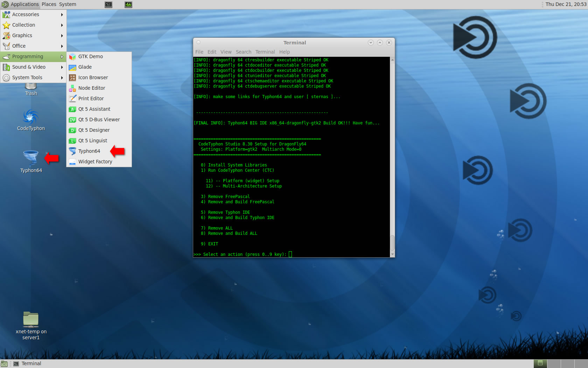The image size is (588, 368).
Task: Open the System menu
Action: click(x=68, y=5)
